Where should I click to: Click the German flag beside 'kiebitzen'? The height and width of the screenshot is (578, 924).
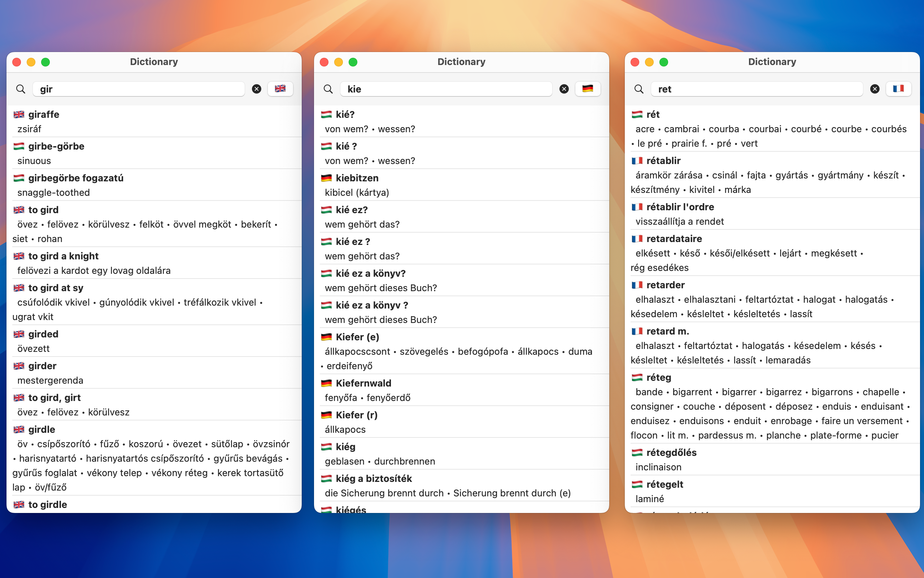(x=326, y=178)
